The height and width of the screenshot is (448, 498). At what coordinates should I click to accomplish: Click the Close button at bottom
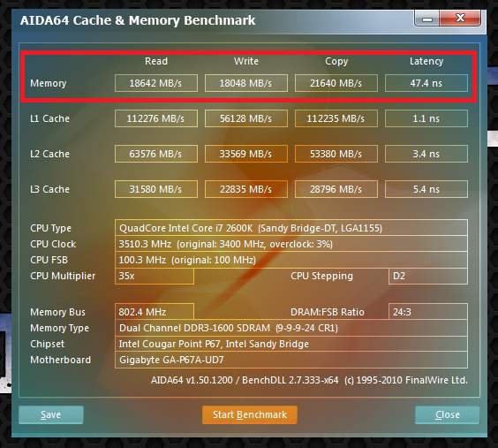[x=447, y=414]
